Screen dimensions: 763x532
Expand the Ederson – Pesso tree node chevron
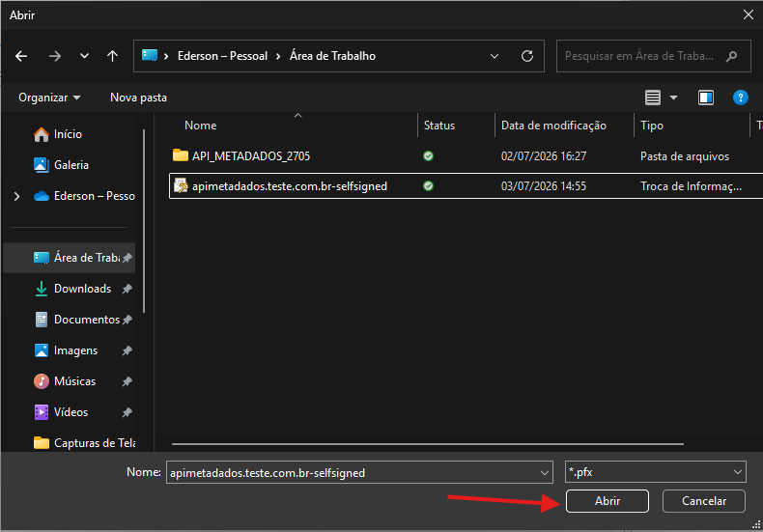point(17,196)
